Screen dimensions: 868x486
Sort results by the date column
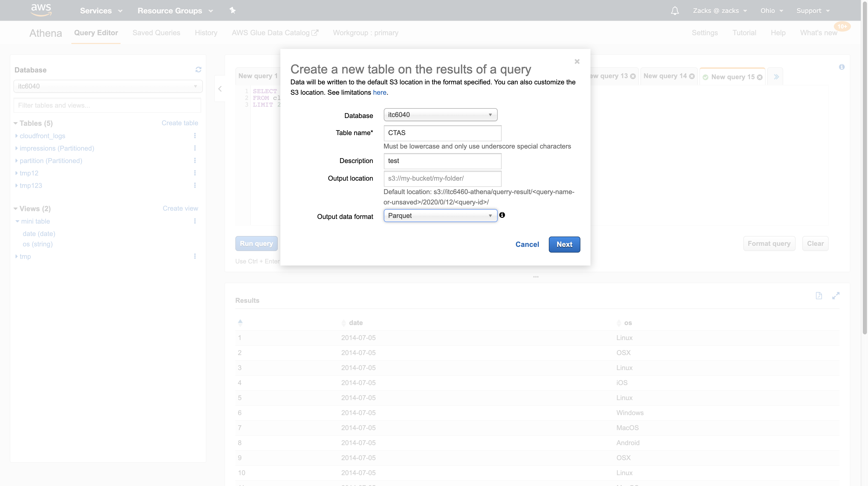pyautogui.click(x=355, y=323)
